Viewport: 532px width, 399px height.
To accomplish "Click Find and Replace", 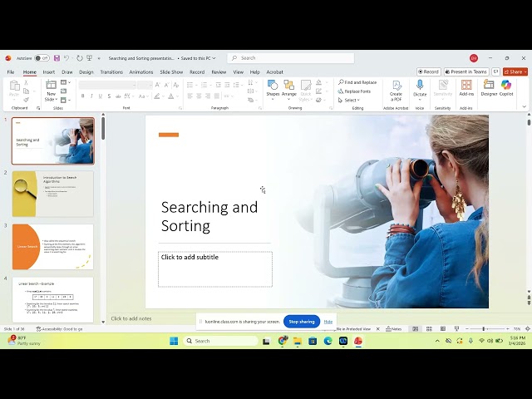I will [358, 82].
